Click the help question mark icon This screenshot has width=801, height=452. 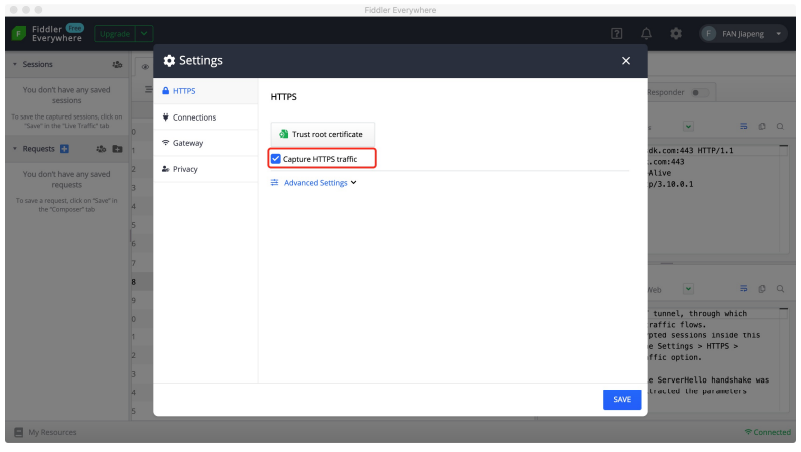(618, 33)
